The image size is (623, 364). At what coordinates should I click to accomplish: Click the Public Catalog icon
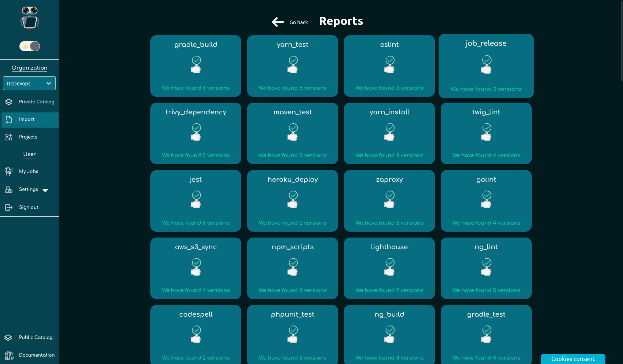(8, 338)
